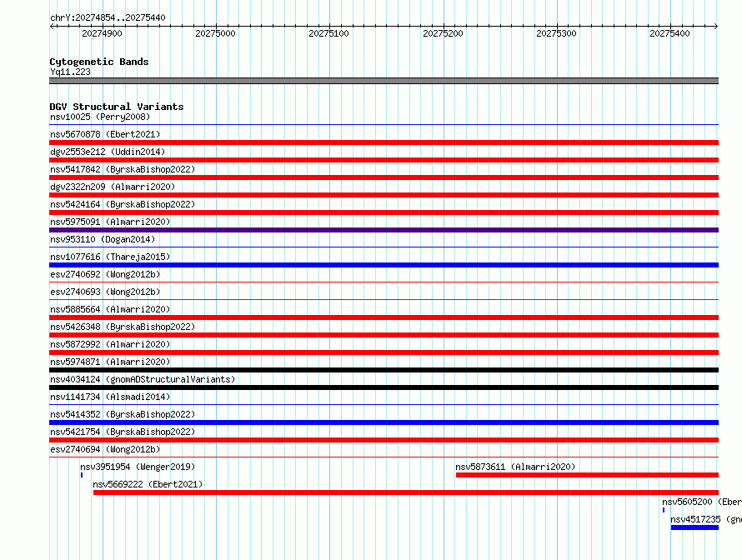Click the 20275000 ruler coordinate
The image size is (742, 560).
(215, 33)
